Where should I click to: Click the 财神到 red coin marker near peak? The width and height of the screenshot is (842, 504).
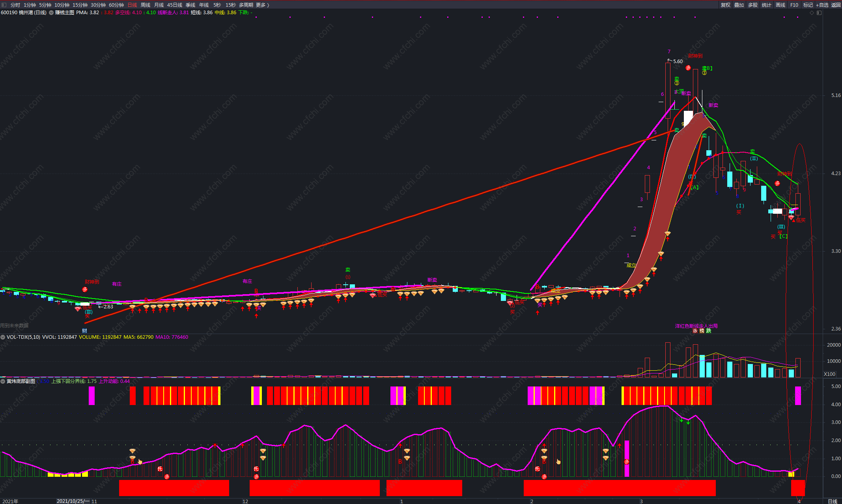[688, 68]
